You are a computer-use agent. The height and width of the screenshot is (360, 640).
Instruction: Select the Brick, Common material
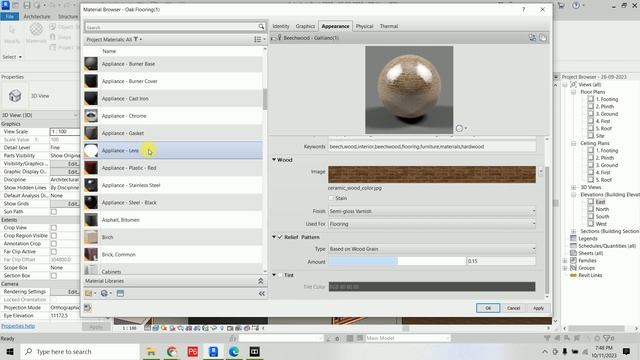click(173, 254)
